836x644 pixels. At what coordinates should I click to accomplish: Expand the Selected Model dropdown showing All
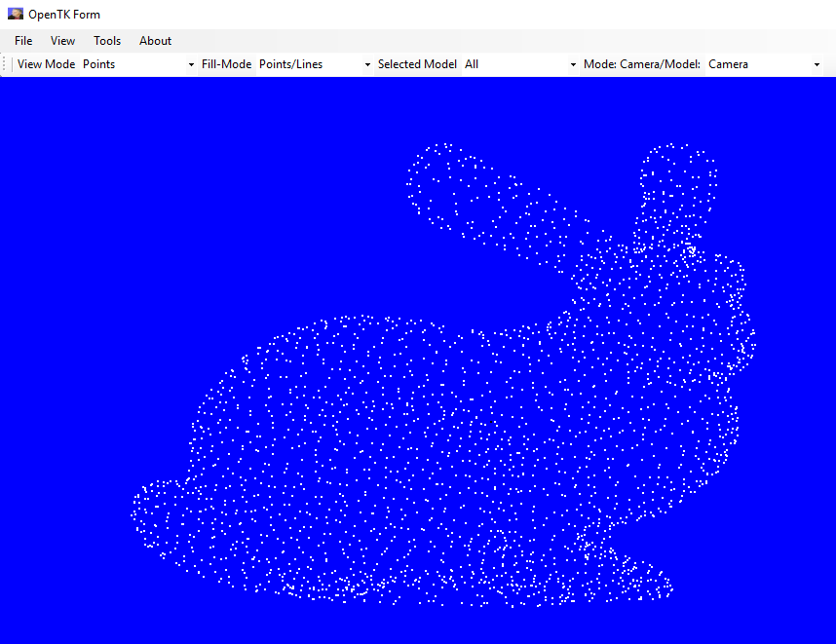tap(573, 64)
